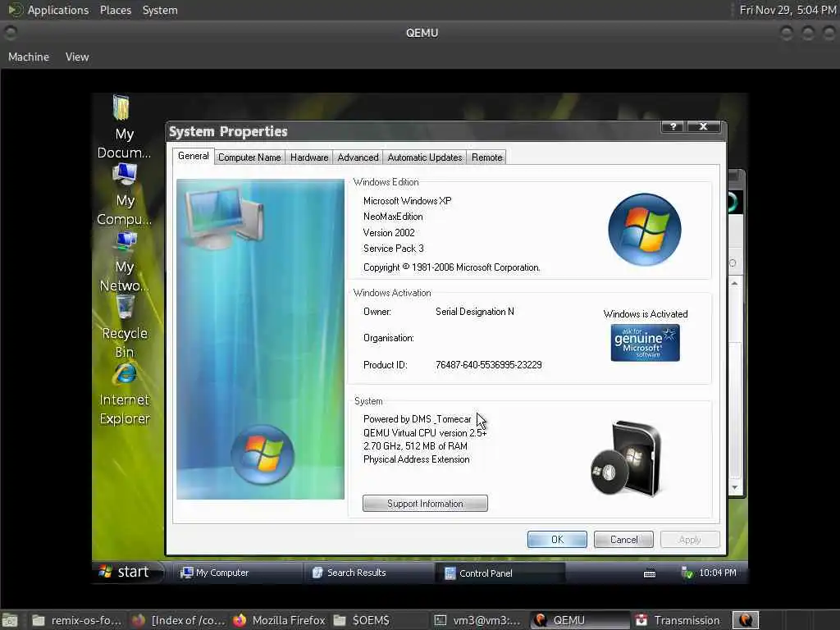This screenshot has width=840, height=630.
Task: Switch to the General tab
Action: (x=194, y=156)
